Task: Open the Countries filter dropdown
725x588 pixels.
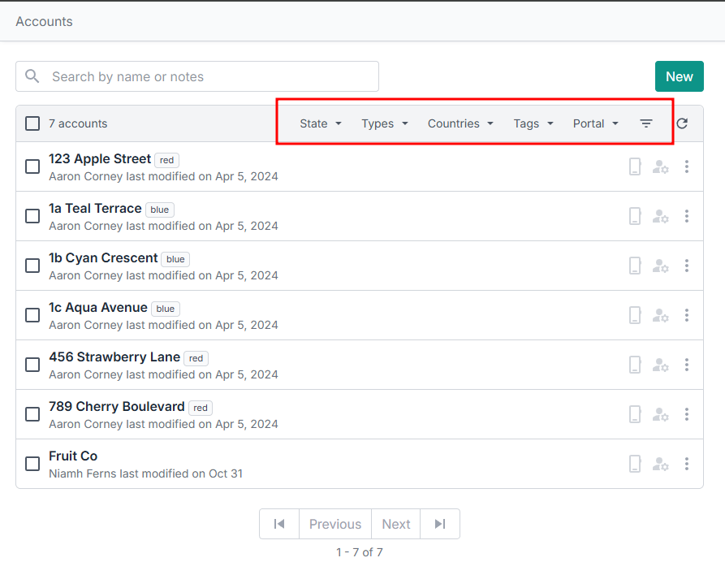Action: pos(460,123)
